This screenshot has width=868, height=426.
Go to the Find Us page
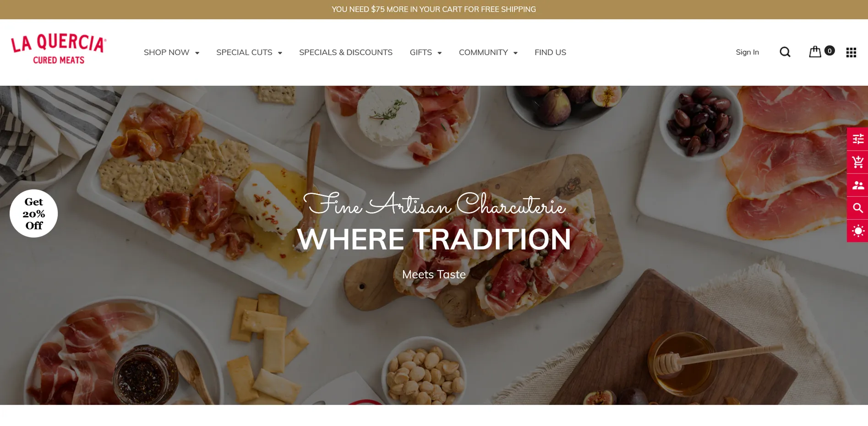pos(550,53)
